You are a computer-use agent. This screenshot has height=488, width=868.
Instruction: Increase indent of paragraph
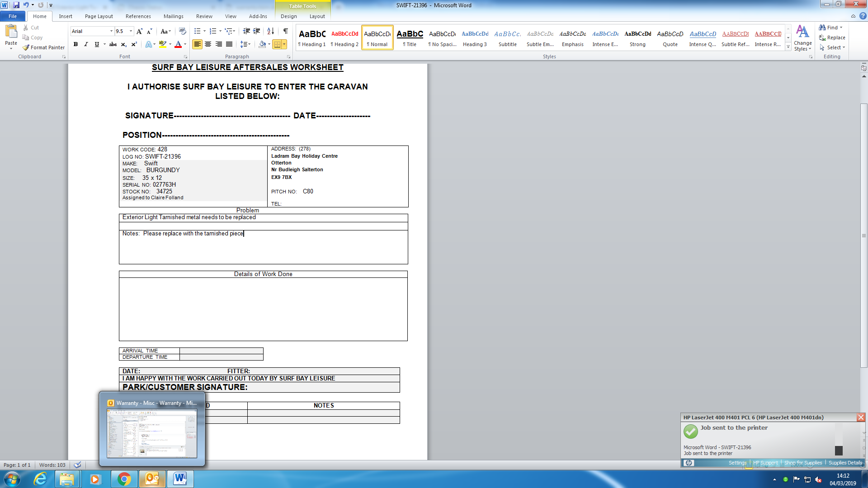click(256, 31)
